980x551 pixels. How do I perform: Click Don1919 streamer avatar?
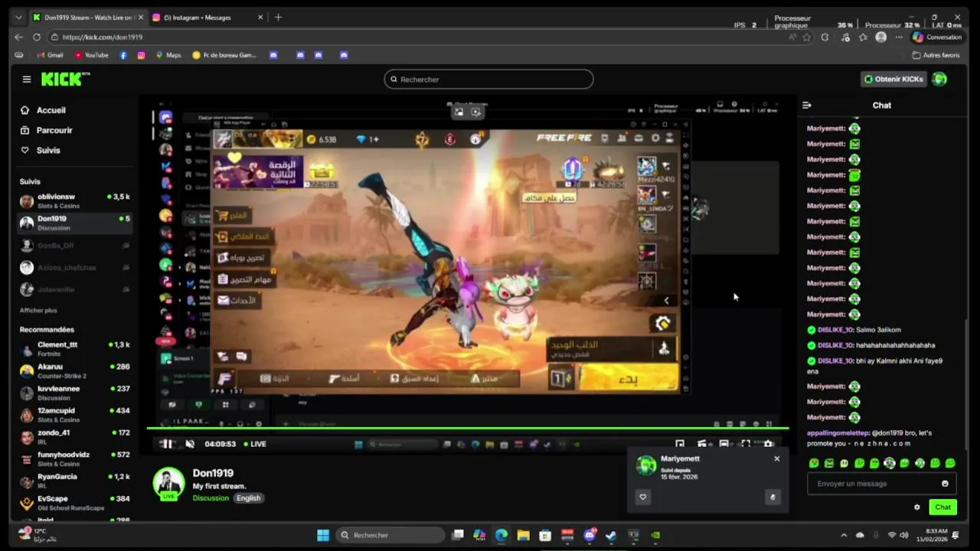coord(168,484)
